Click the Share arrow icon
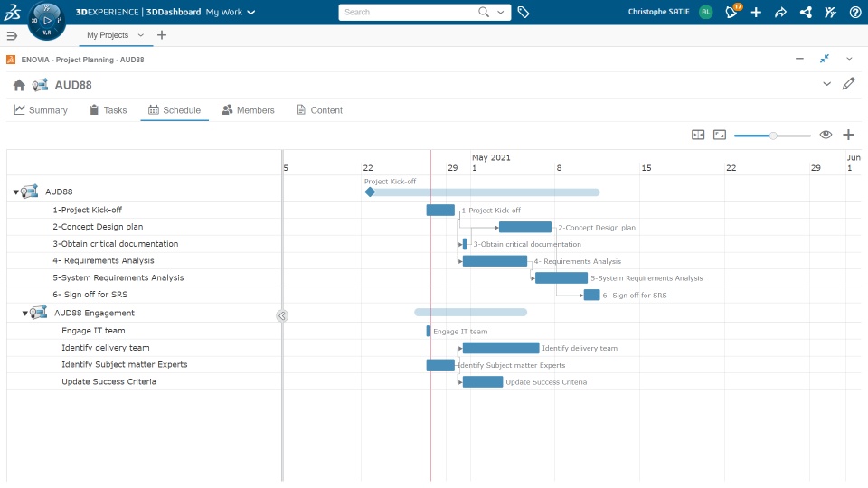 coord(780,12)
